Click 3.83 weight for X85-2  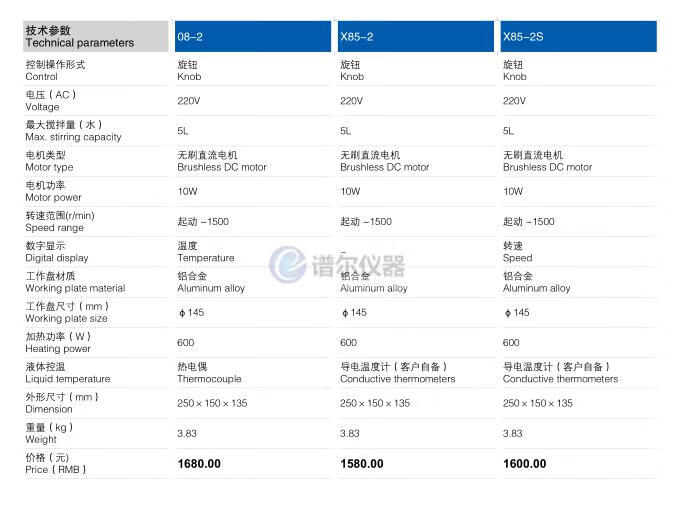pyautogui.click(x=349, y=433)
